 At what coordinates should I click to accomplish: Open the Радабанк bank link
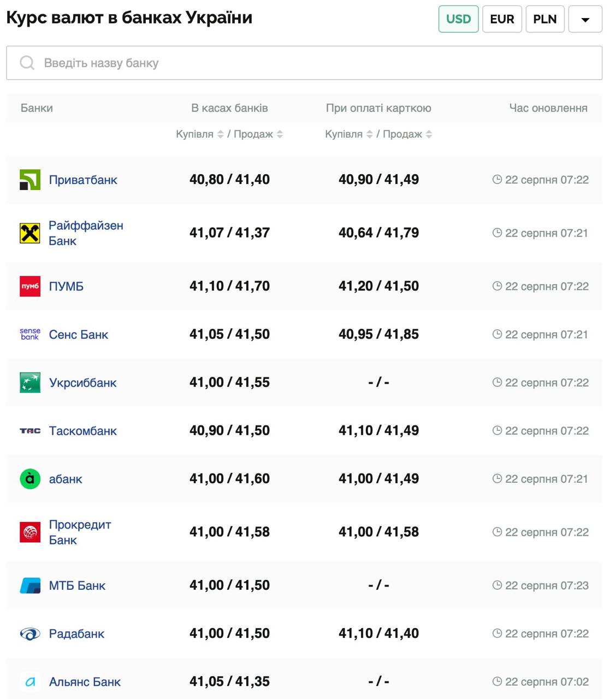click(x=76, y=633)
